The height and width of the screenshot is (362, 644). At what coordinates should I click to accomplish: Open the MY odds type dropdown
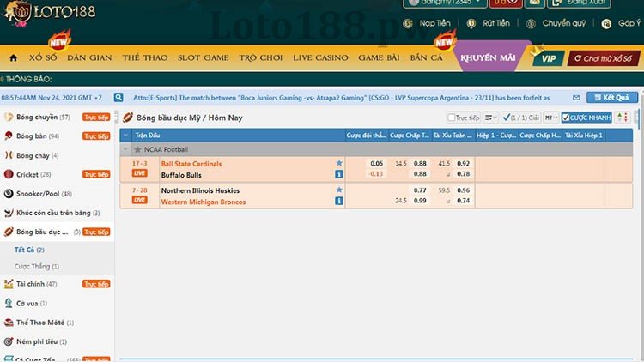551,118
